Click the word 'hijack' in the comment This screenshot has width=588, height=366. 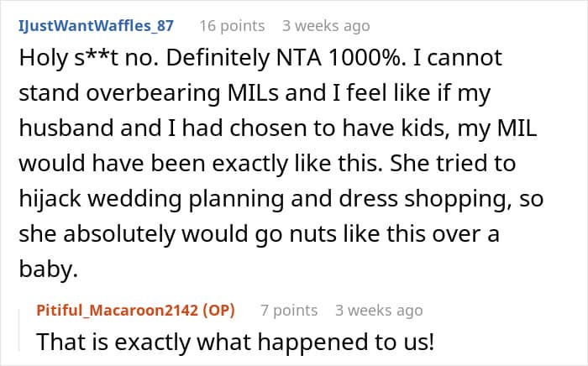50,199
